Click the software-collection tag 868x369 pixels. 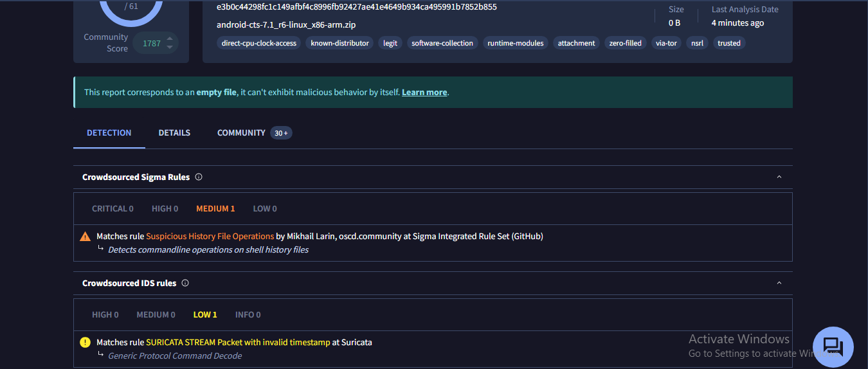click(442, 43)
